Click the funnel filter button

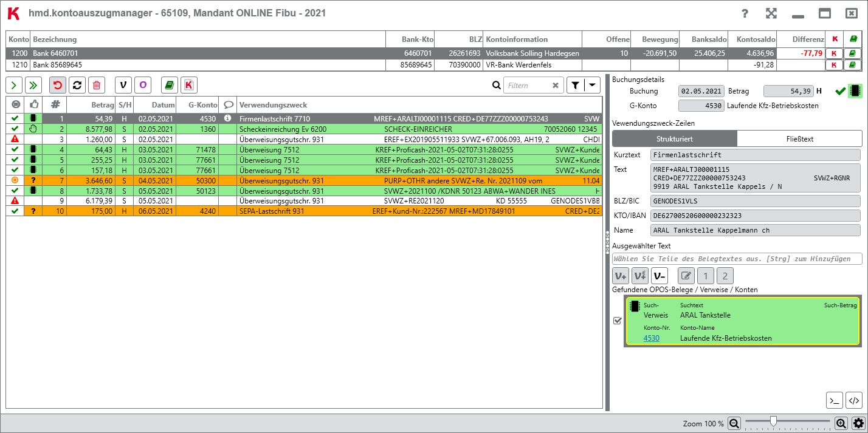[x=575, y=86]
